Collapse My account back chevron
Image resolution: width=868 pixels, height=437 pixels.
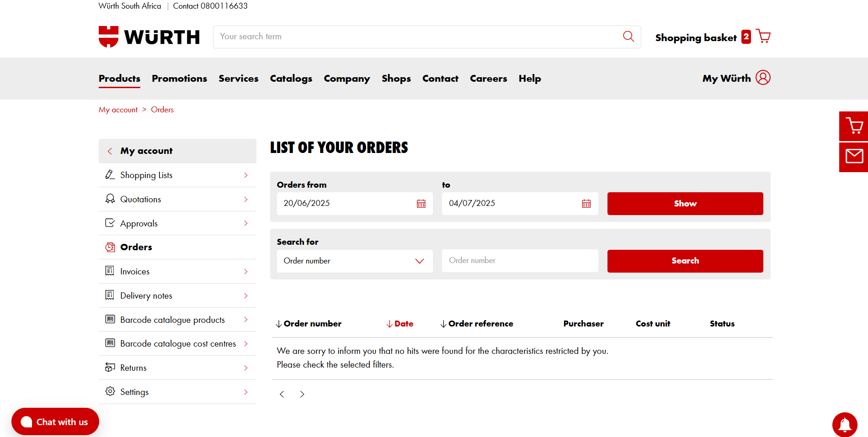click(110, 151)
